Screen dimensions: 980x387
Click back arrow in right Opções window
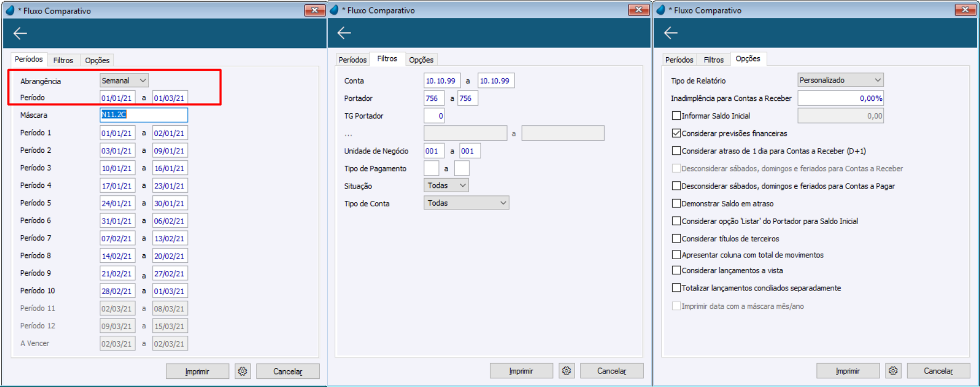tap(671, 33)
